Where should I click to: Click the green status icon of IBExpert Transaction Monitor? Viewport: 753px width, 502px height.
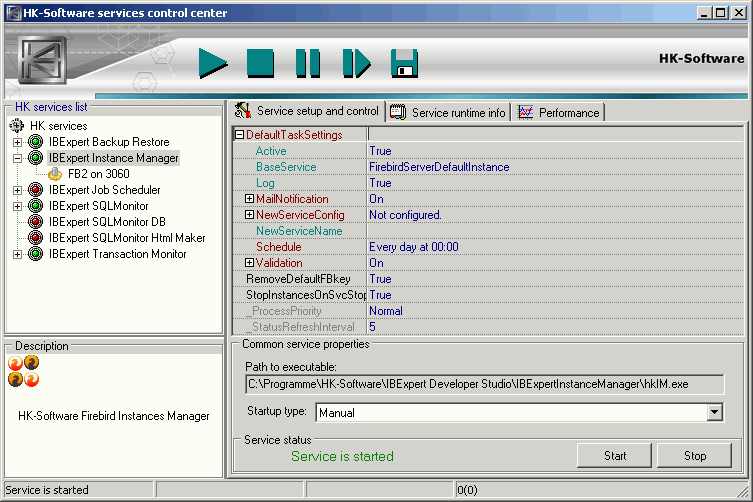[35, 254]
